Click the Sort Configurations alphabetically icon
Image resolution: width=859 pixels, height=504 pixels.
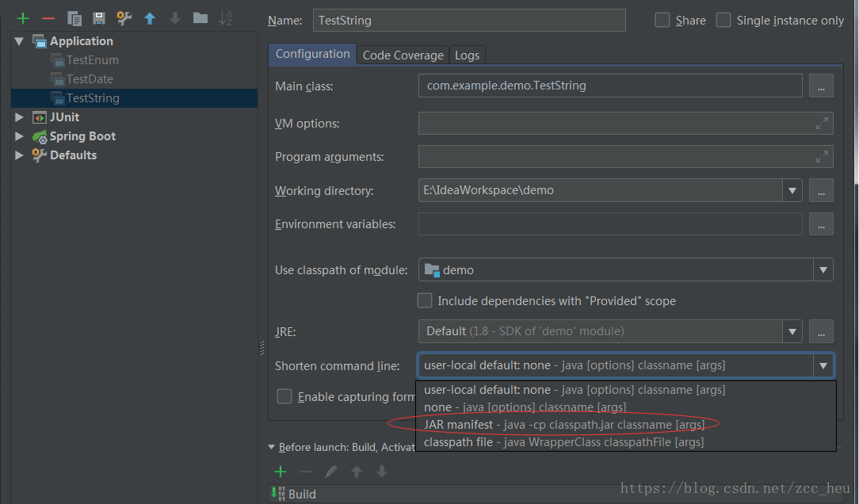tap(226, 18)
